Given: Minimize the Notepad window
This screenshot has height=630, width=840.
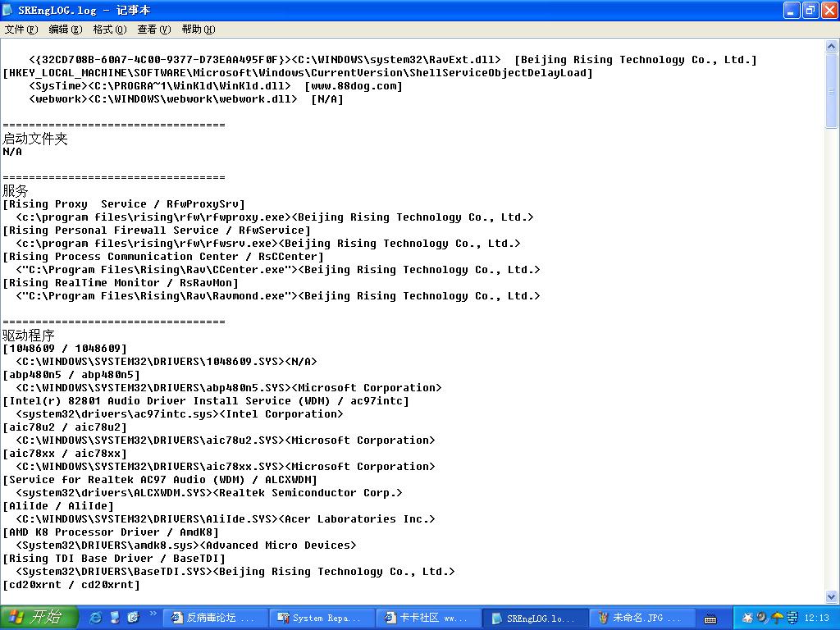Looking at the screenshot, I should (792, 10).
